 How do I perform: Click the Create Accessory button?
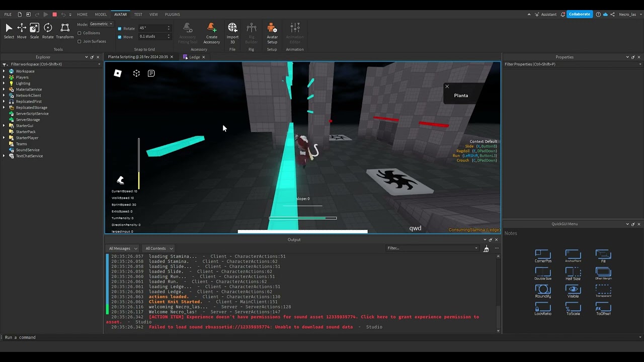212,33
